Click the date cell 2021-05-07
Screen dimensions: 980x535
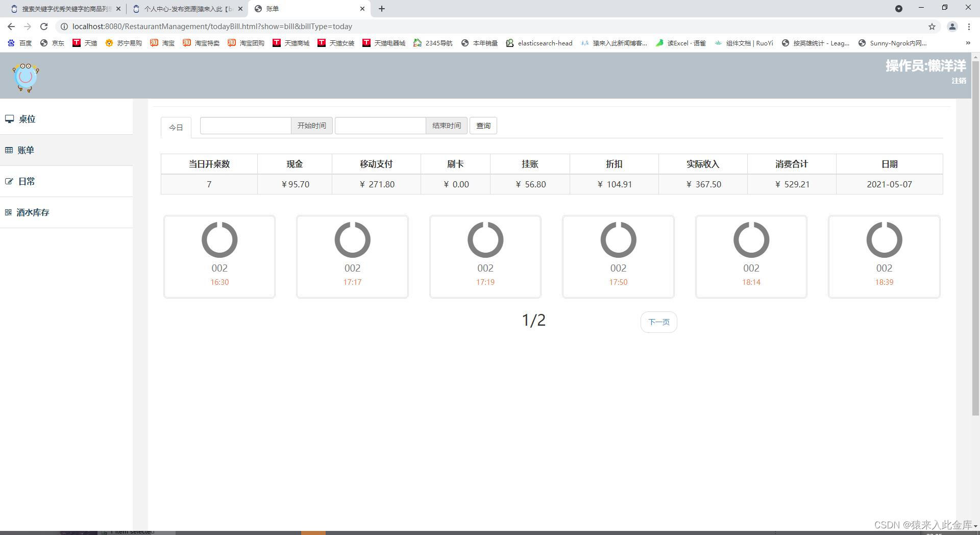(890, 184)
